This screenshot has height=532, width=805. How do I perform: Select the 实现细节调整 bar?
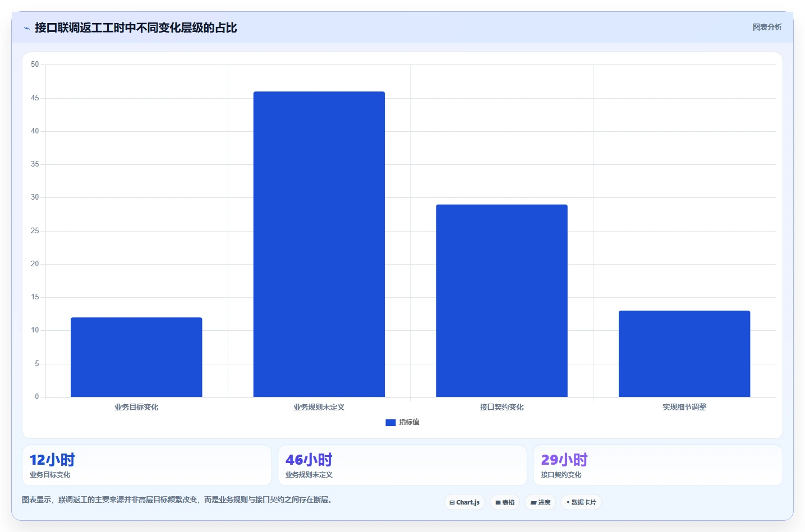pos(684,354)
